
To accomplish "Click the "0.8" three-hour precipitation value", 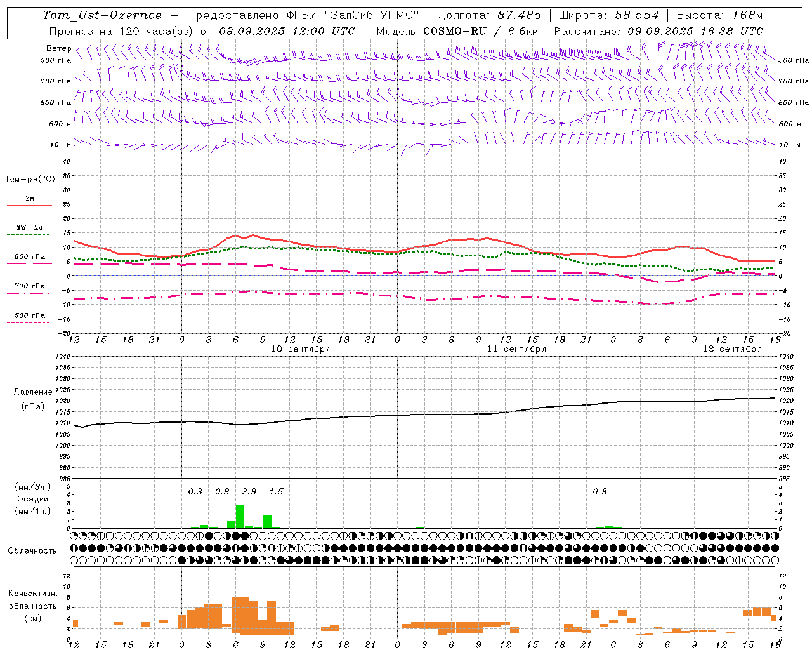I will click(x=222, y=492).
